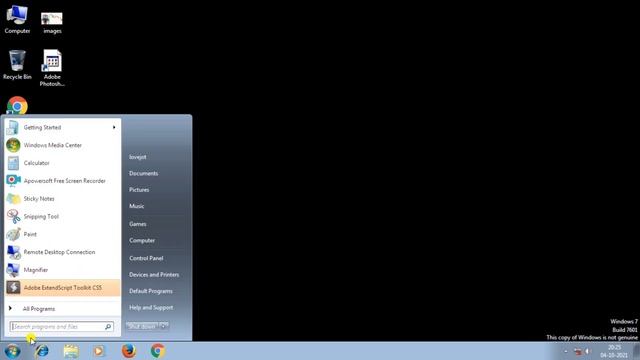Launch Paint icon in Start menu
640x360 pixels.
(13, 234)
